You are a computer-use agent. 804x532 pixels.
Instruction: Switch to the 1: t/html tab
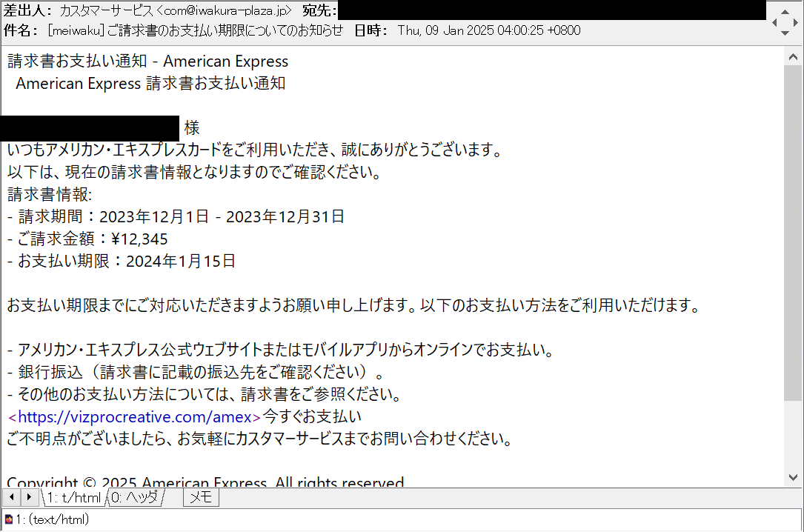[73, 497]
